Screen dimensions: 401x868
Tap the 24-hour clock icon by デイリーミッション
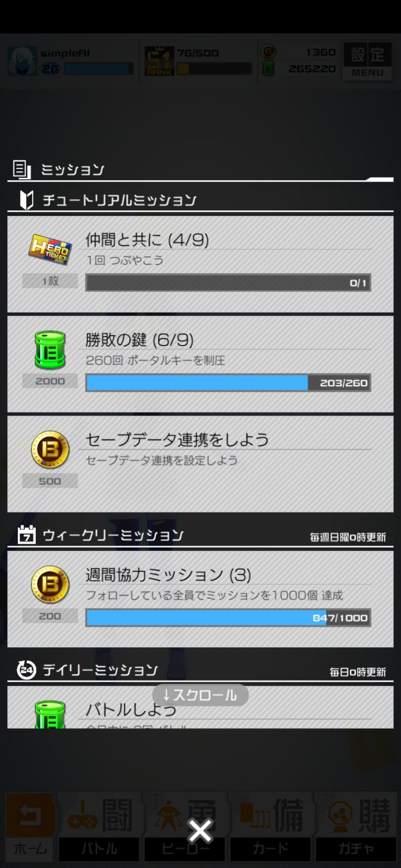(x=26, y=669)
